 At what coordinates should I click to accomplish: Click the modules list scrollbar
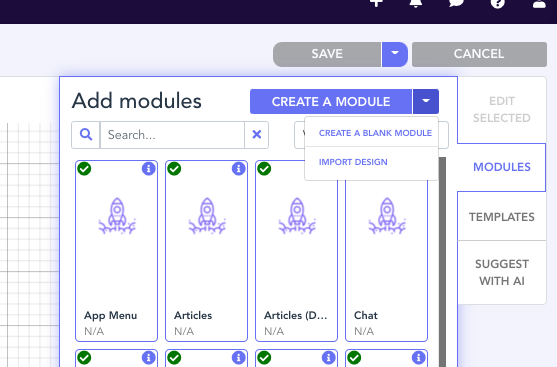click(x=442, y=262)
